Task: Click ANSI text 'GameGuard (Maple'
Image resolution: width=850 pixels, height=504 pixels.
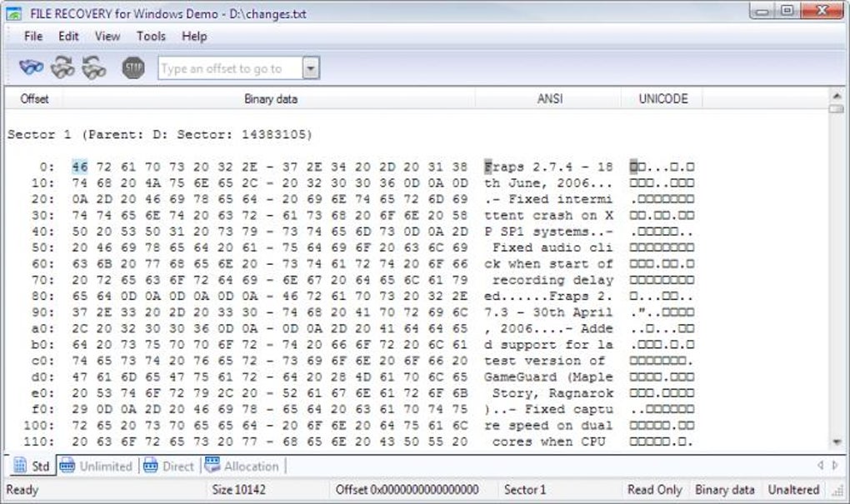Action: [x=548, y=377]
